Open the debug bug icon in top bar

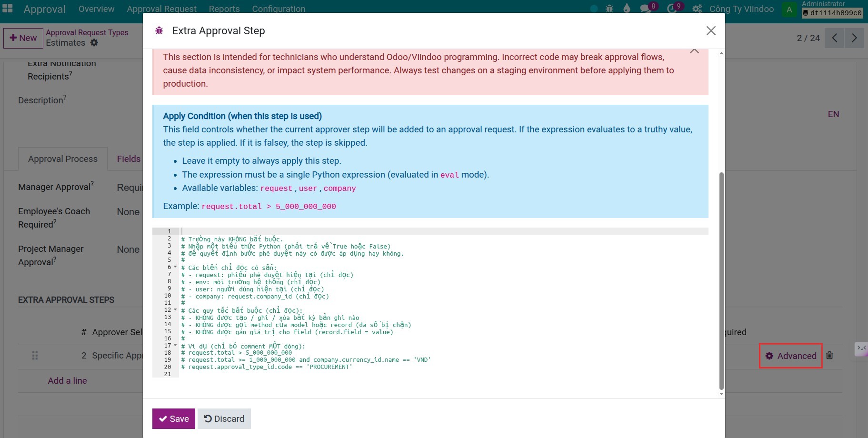609,9
